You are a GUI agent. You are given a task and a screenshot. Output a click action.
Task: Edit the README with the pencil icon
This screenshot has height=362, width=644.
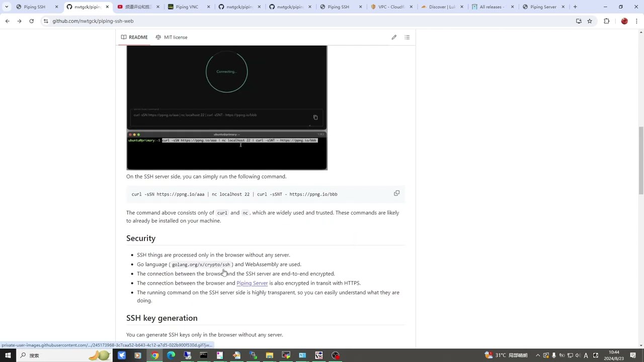click(394, 37)
